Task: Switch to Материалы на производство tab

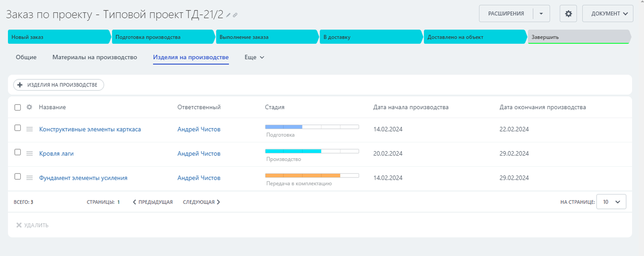Action: tap(95, 57)
